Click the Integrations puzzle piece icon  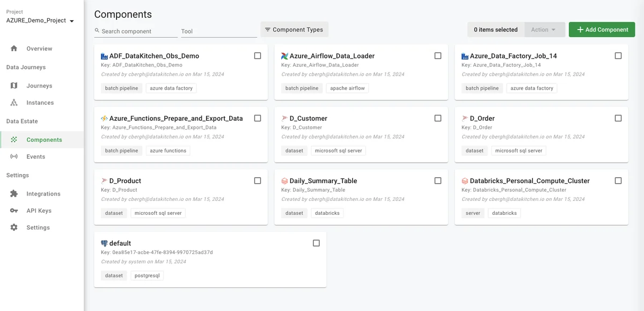coord(14,194)
